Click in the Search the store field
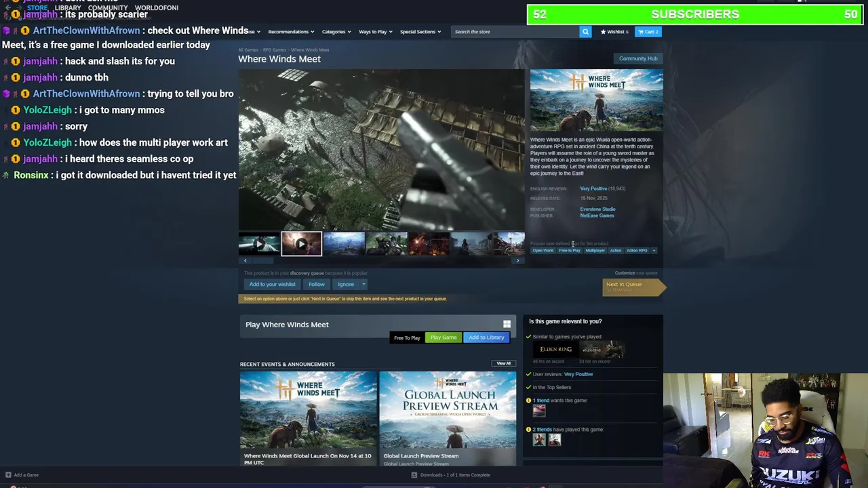Image resolution: width=868 pixels, height=488 pixels. click(x=515, y=32)
